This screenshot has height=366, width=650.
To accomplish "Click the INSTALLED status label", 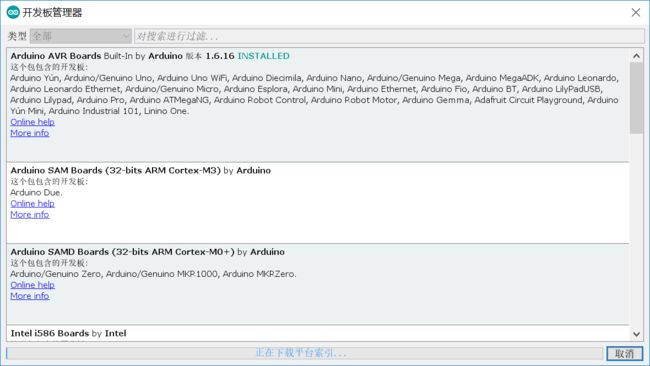I will (264, 56).
